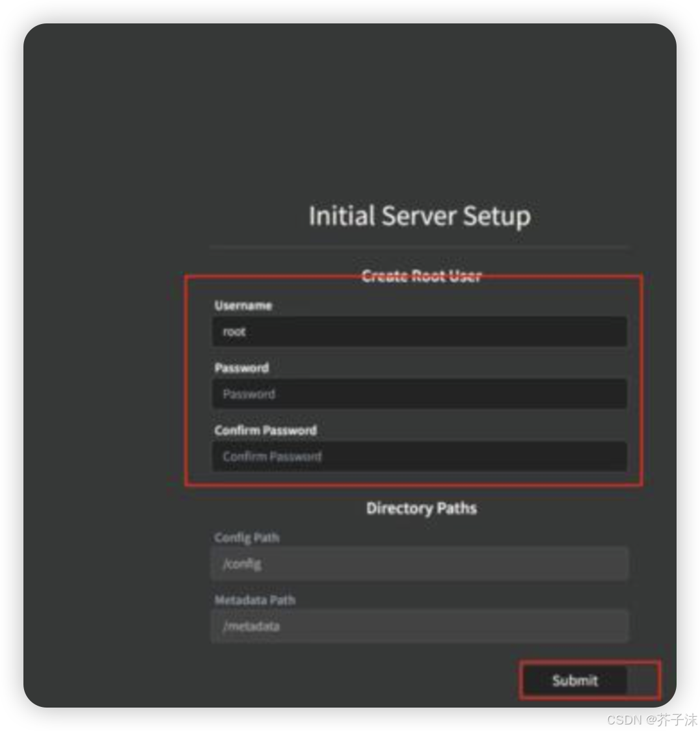This screenshot has width=700, height=731.
Task: Focus the Confirm Password input field
Action: [419, 457]
